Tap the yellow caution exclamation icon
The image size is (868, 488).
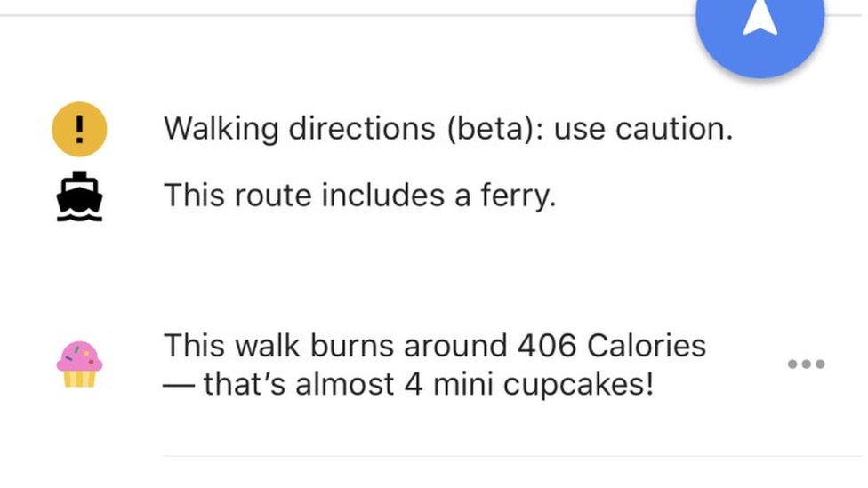tap(79, 129)
